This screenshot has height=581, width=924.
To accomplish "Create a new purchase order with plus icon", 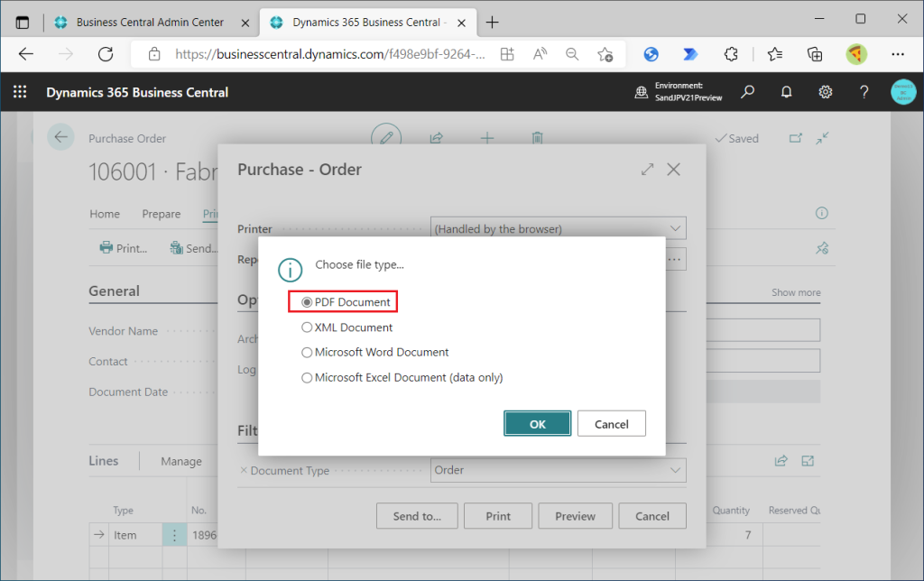I will (x=487, y=138).
